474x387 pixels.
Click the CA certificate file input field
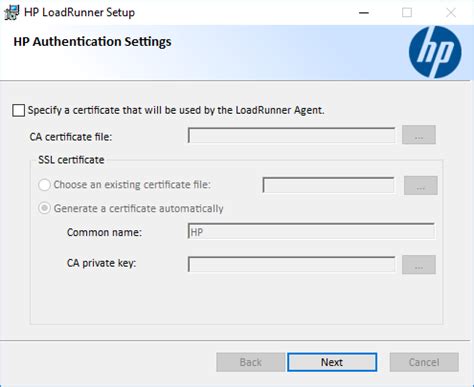[x=291, y=135]
